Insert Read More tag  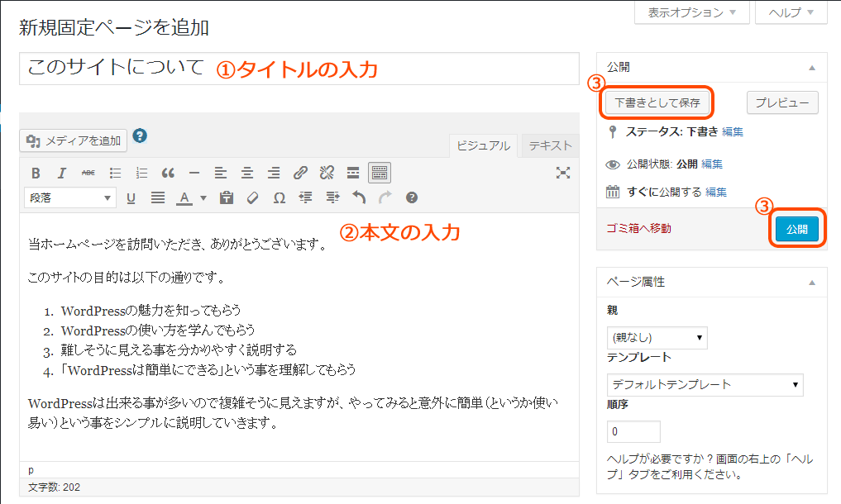[x=353, y=174]
